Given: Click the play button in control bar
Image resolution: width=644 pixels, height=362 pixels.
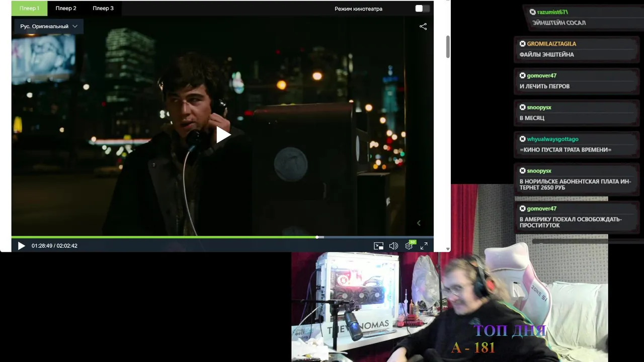Looking at the screenshot, I should click(x=21, y=246).
